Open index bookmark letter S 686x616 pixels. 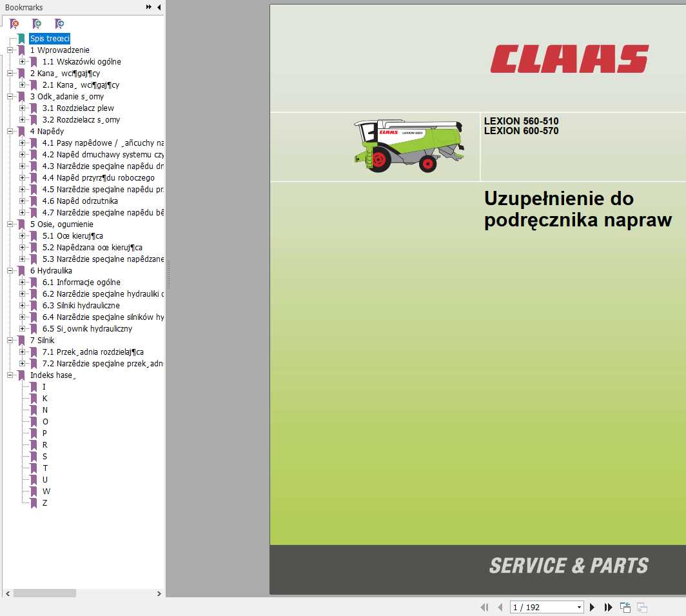(44, 457)
